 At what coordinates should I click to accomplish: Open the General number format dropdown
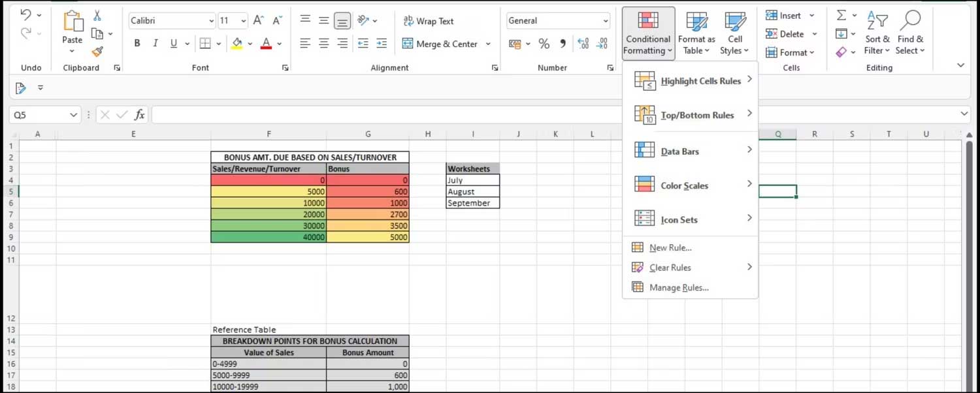tap(606, 21)
